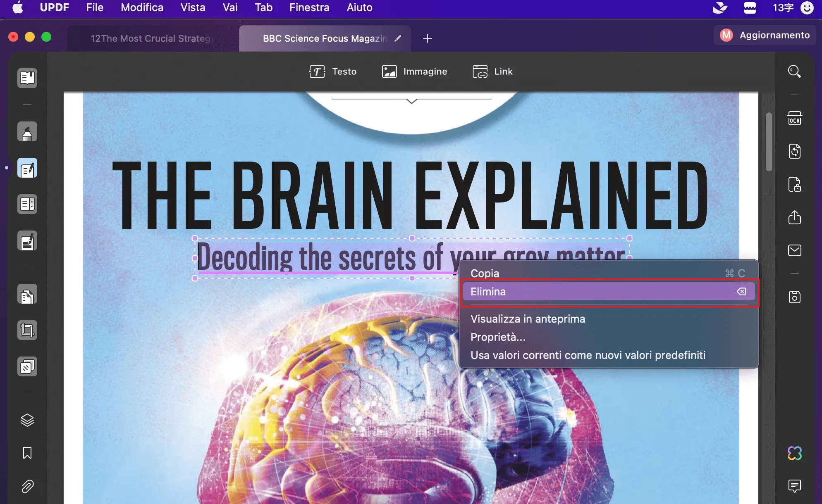Image resolution: width=822 pixels, height=504 pixels.
Task: Select the Immagine edit tool
Action: 414,71
